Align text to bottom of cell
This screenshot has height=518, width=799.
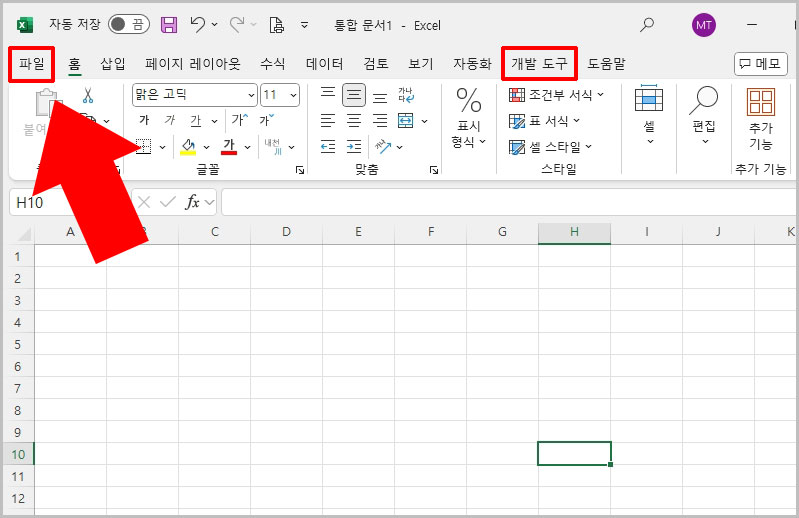380,96
